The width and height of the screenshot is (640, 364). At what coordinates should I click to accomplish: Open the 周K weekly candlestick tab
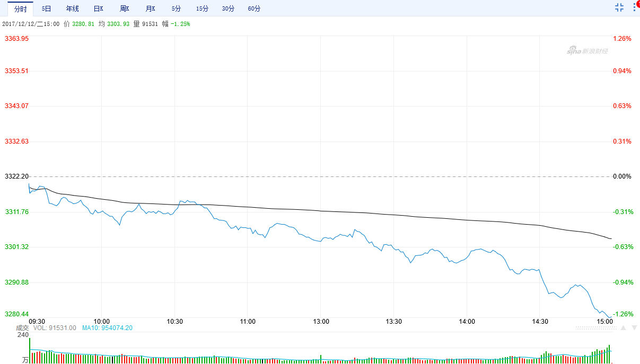(125, 8)
